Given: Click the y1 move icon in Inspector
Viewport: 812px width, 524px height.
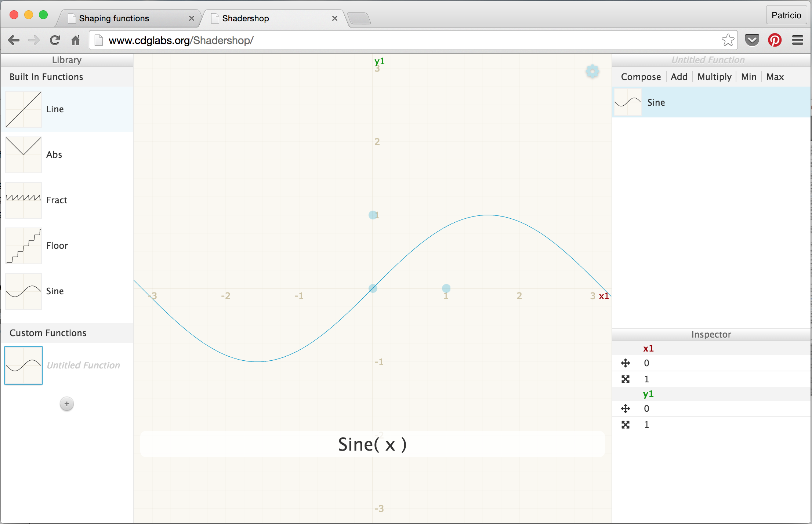Looking at the screenshot, I should [626, 409].
